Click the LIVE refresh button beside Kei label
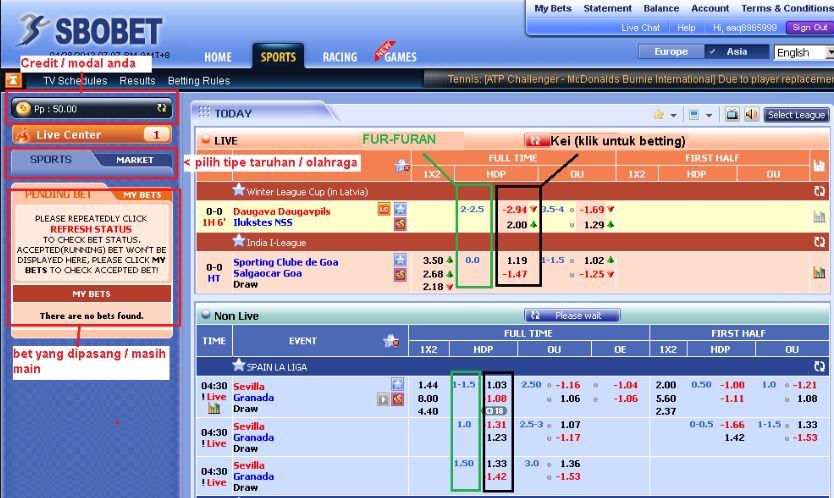Viewport: 834px width, 498px height. coord(536,140)
